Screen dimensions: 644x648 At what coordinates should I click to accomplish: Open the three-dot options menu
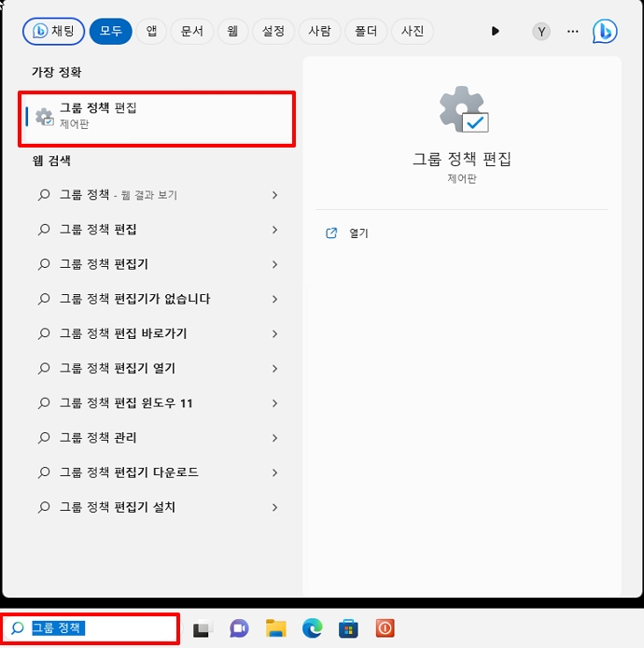coord(572,32)
